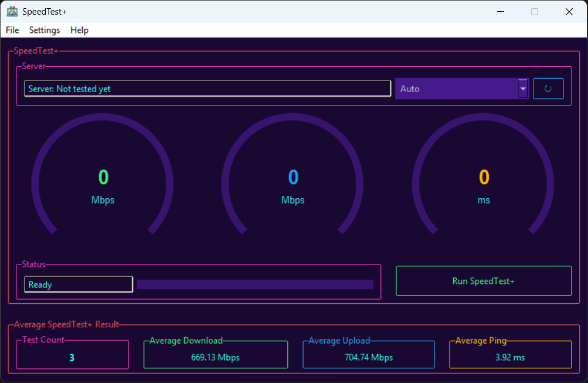588x383 pixels.
Task: Click the Average Ping 3.92 ms result
Action: tap(510, 357)
